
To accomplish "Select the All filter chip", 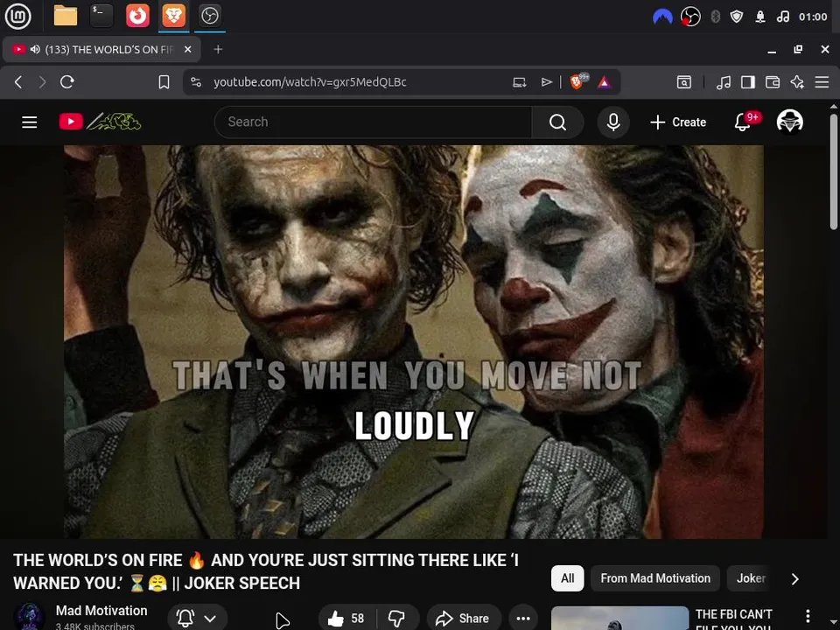I will coord(567,578).
